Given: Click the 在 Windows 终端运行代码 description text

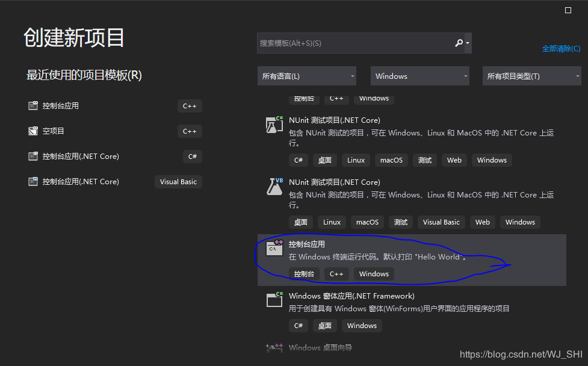Looking at the screenshot, I should click(x=377, y=257).
